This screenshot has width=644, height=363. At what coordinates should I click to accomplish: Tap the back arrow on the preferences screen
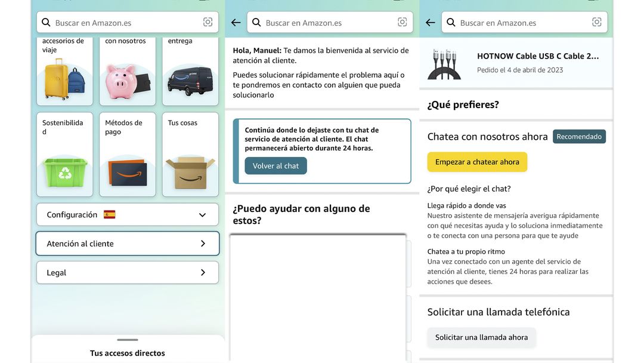(x=429, y=21)
